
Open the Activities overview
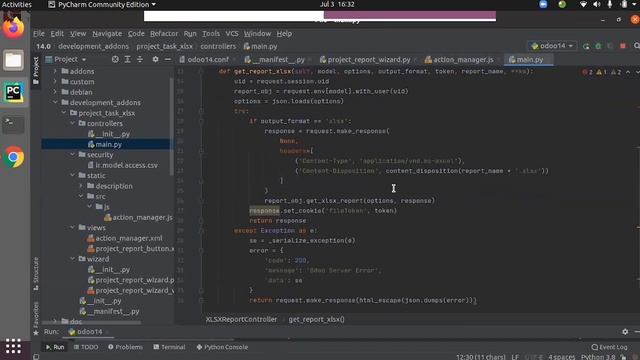pyautogui.click(x=17, y=4)
